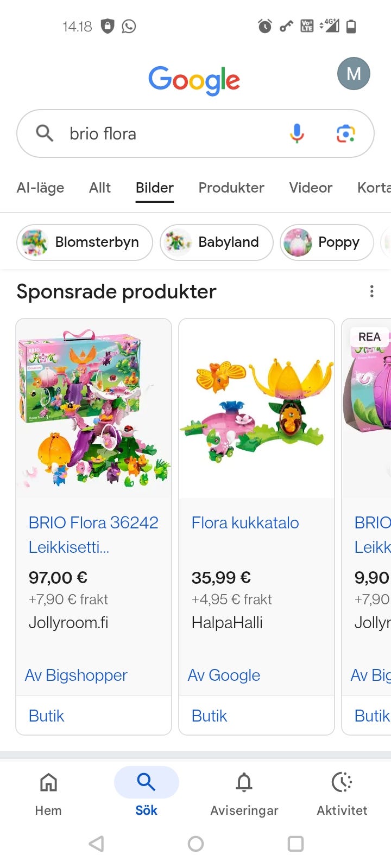391x868 pixels.
Task: Select the AI-läge tab
Action: pyautogui.click(x=41, y=188)
